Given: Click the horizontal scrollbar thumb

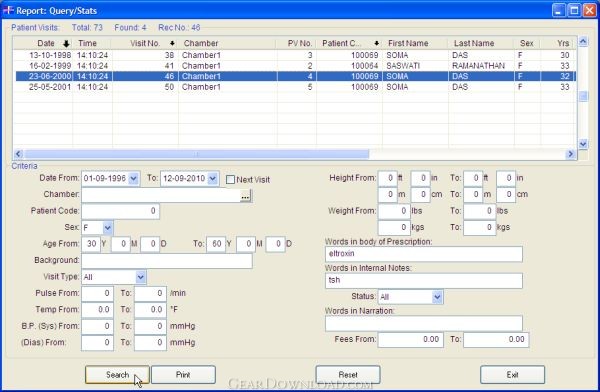Looking at the screenshot, I should [196, 154].
